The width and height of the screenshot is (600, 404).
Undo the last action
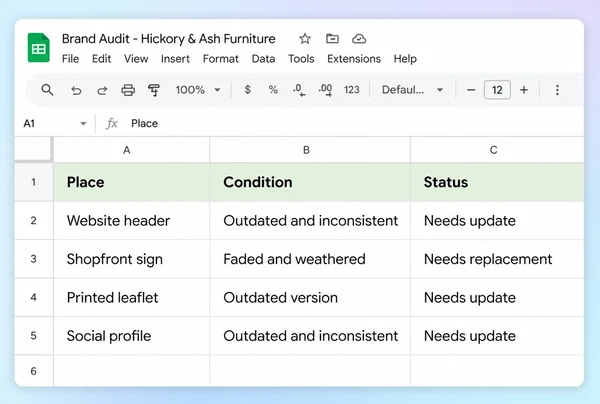click(76, 90)
